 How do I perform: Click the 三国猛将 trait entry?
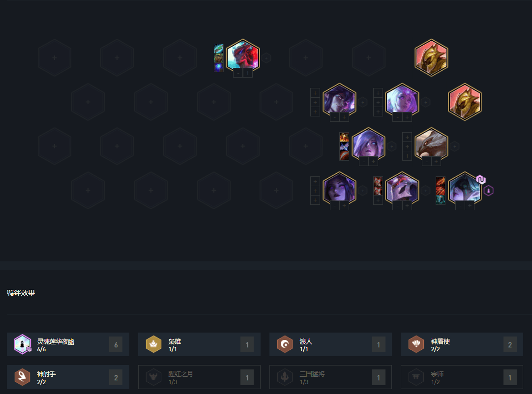(x=330, y=377)
